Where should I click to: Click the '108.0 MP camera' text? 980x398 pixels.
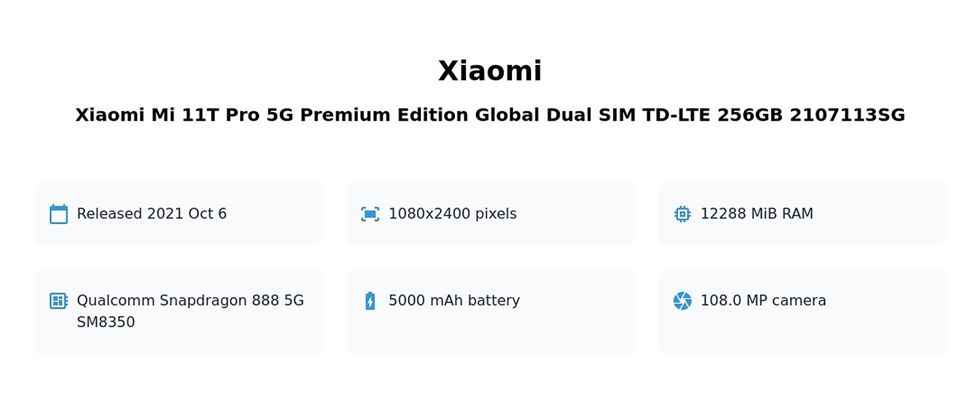click(763, 301)
